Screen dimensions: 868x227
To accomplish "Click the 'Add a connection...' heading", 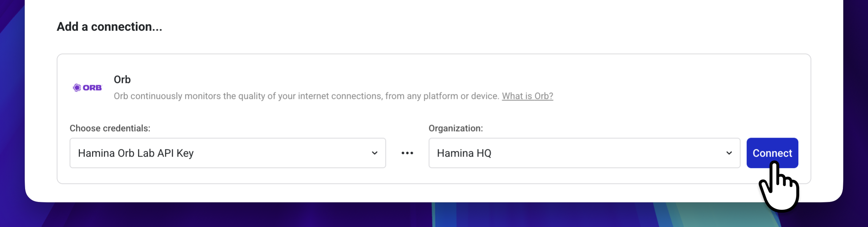I will click(109, 27).
